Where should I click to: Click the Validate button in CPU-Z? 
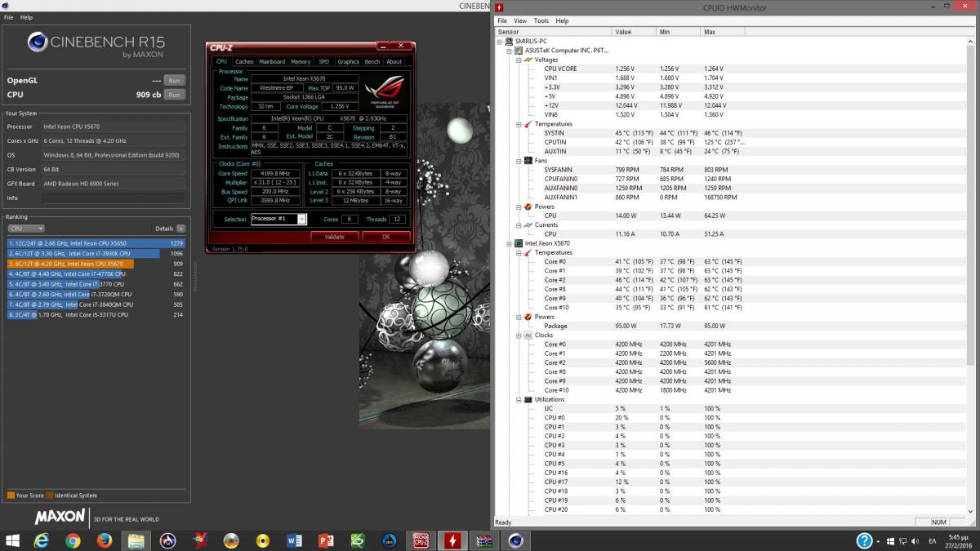point(335,237)
